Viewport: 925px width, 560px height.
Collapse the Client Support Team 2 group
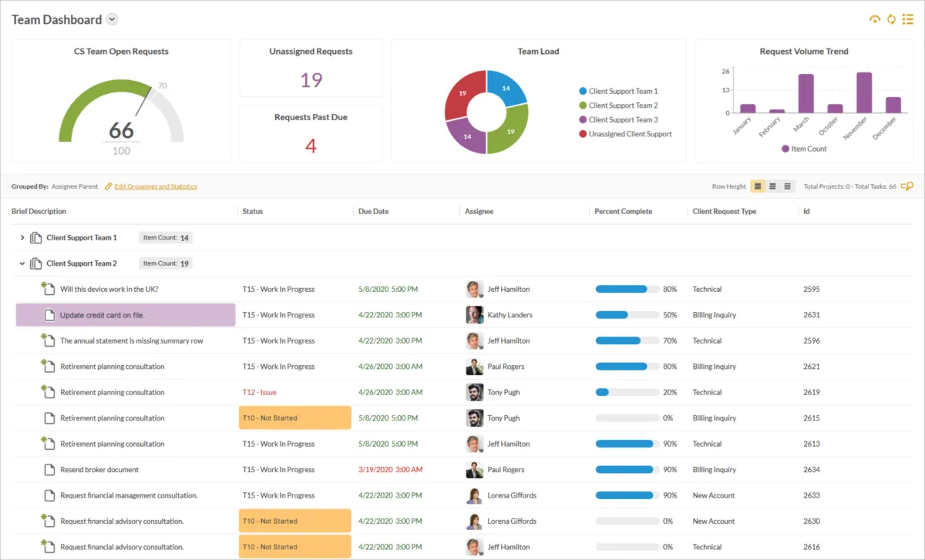point(22,263)
